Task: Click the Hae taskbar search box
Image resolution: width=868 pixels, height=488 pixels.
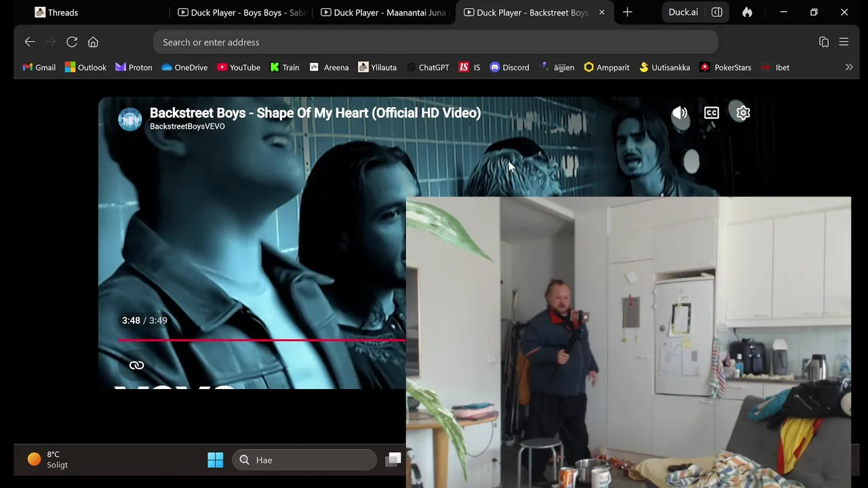Action: click(x=304, y=460)
